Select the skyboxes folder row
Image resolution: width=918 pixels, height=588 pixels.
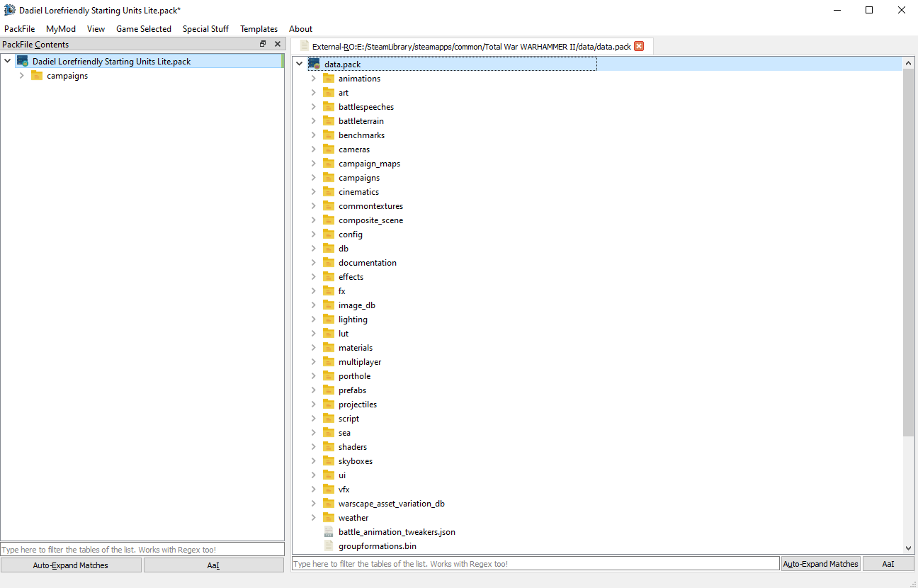[606, 461]
